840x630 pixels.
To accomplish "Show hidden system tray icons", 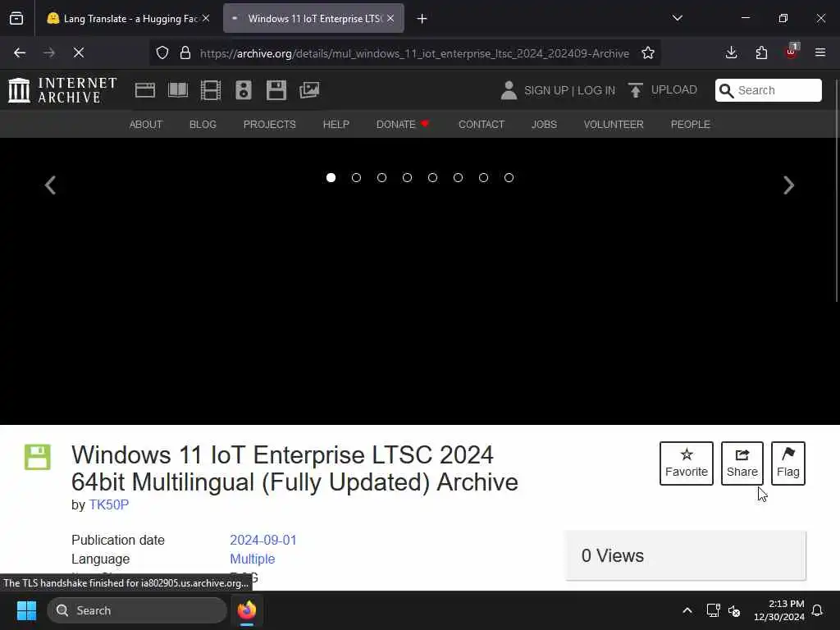I will coord(687,610).
